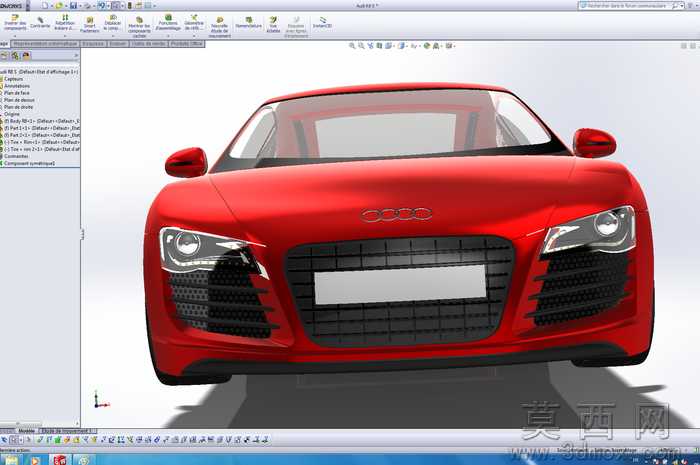Click the Smart Fasteners tool
Image resolution: width=700 pixels, height=465 pixels.
[90, 25]
